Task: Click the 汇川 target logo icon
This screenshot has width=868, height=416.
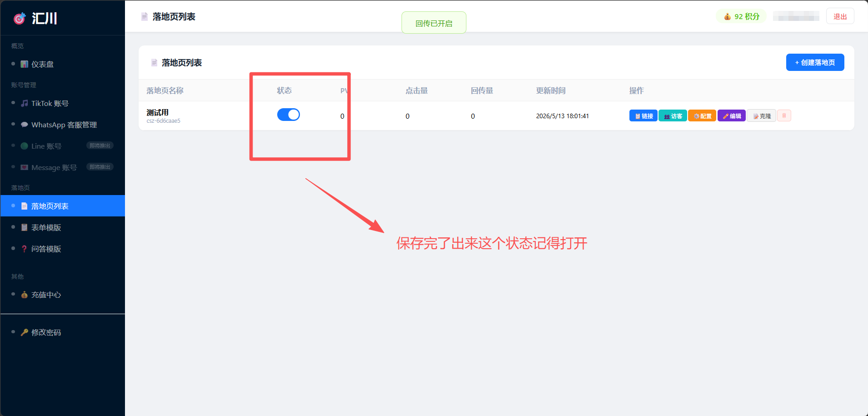Action: click(x=20, y=18)
